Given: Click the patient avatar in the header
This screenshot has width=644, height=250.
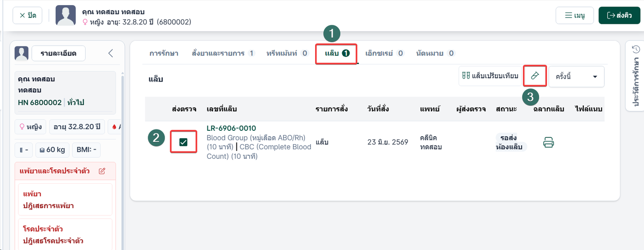Looking at the screenshot, I should [66, 15].
